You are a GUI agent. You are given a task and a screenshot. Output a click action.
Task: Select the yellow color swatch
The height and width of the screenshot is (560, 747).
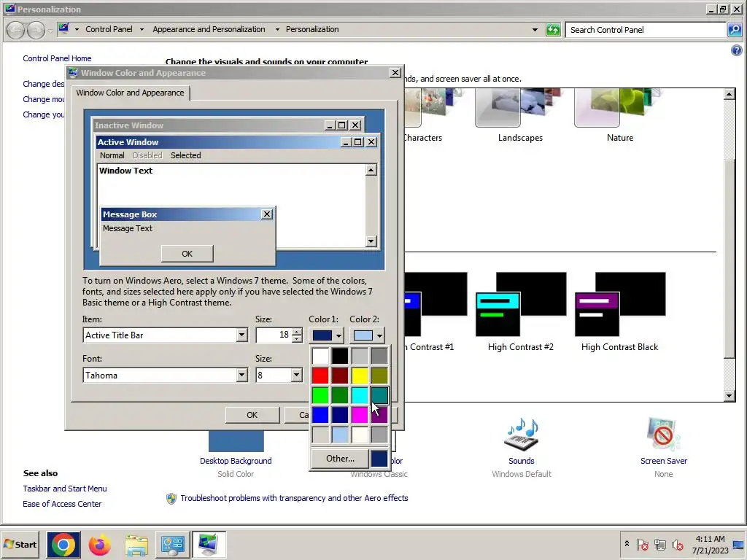tap(360, 376)
